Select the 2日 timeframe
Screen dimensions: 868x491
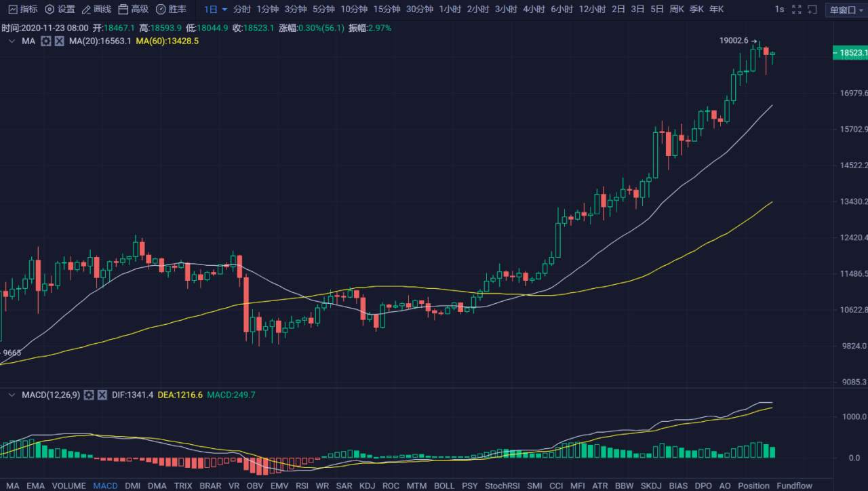pyautogui.click(x=618, y=9)
